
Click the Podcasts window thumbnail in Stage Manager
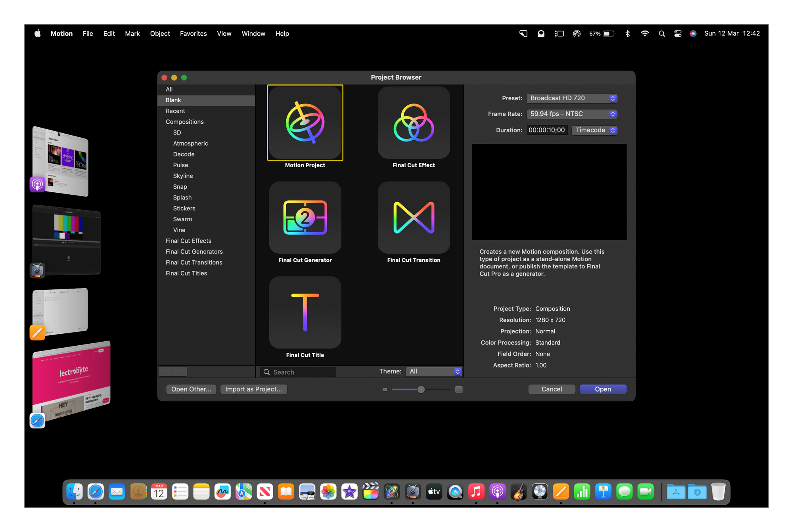click(60, 161)
